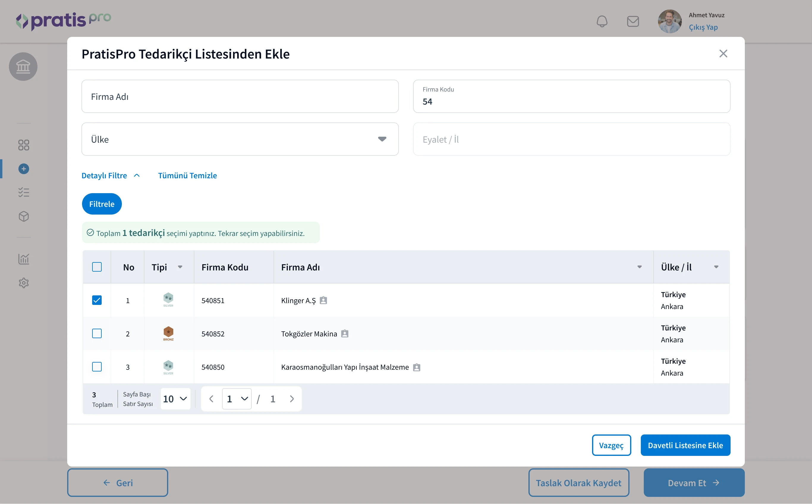Open the Ülke dropdown
The height and width of the screenshot is (504, 812).
240,139
